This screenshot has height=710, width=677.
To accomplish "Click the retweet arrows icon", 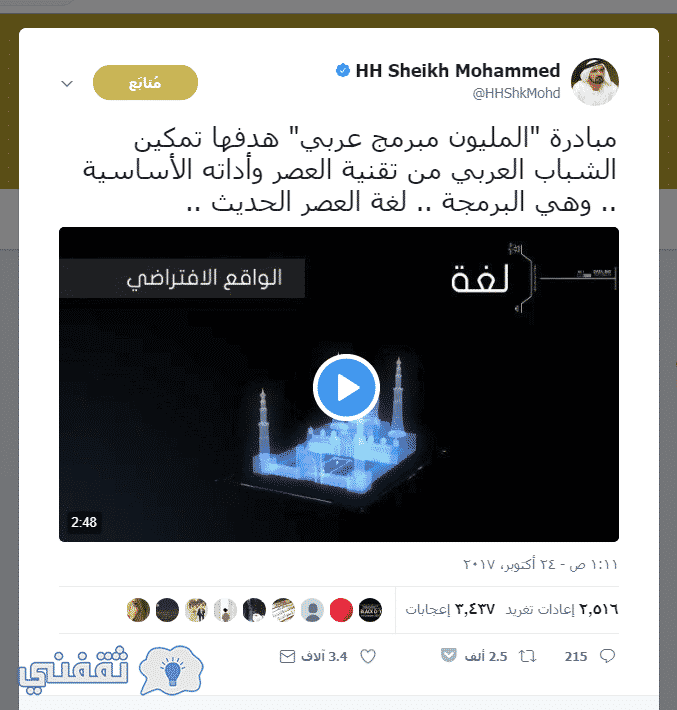I will pyautogui.click(x=528, y=656).
